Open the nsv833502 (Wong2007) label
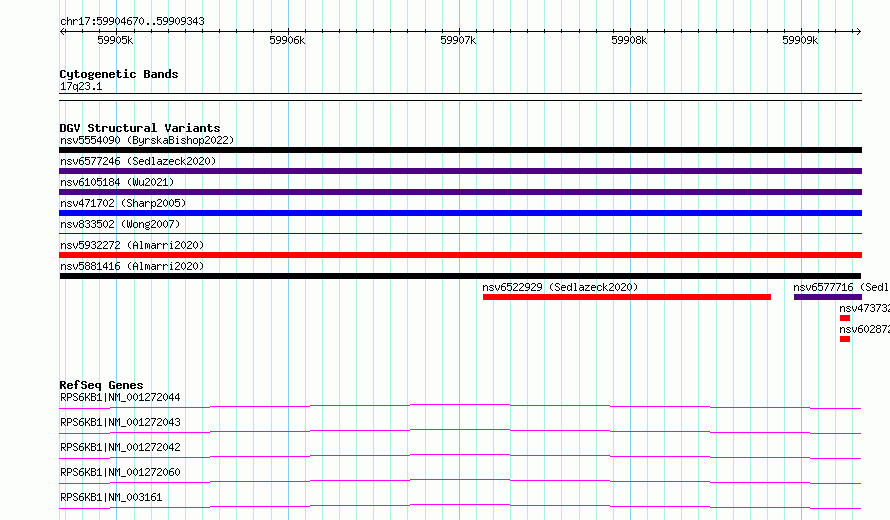 pyautogui.click(x=120, y=224)
